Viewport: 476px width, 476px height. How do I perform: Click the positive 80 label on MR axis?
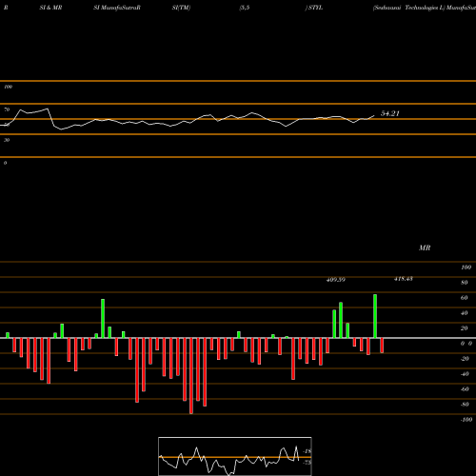pos(465,283)
